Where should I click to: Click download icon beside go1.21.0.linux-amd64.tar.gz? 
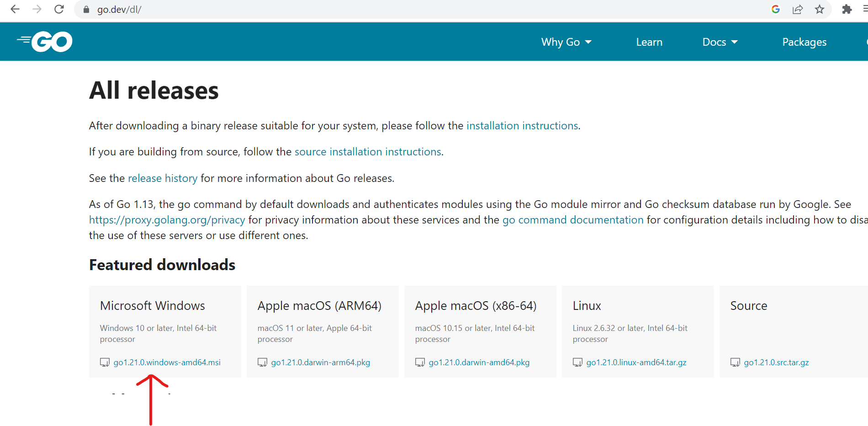tap(577, 362)
